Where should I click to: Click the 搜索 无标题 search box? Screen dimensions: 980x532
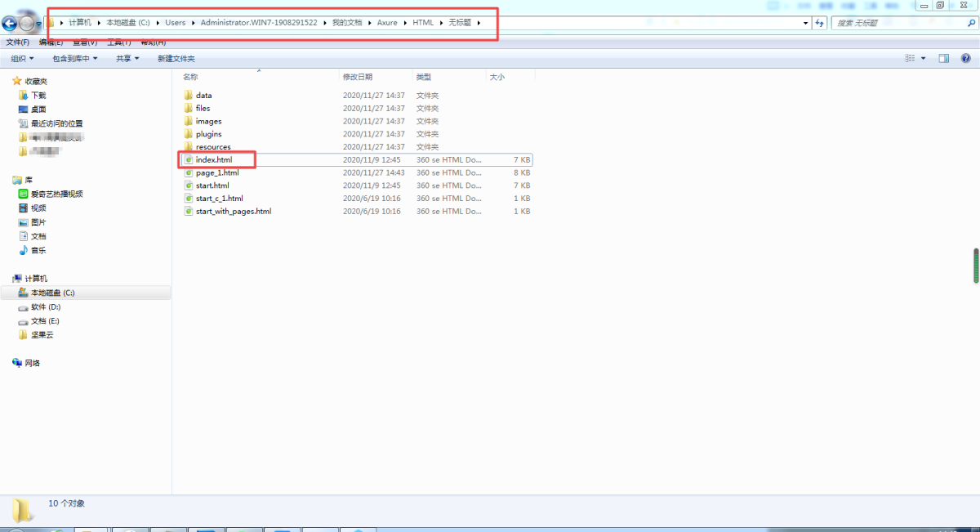894,23
